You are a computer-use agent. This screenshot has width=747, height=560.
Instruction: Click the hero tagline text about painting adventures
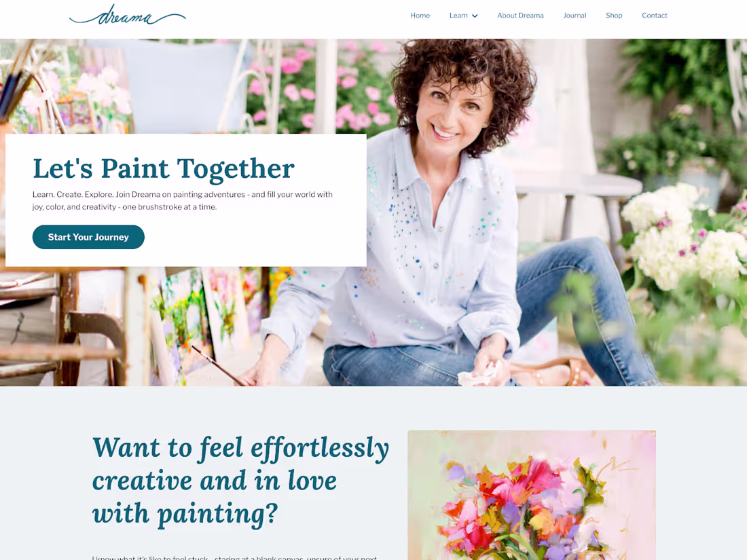(183, 200)
